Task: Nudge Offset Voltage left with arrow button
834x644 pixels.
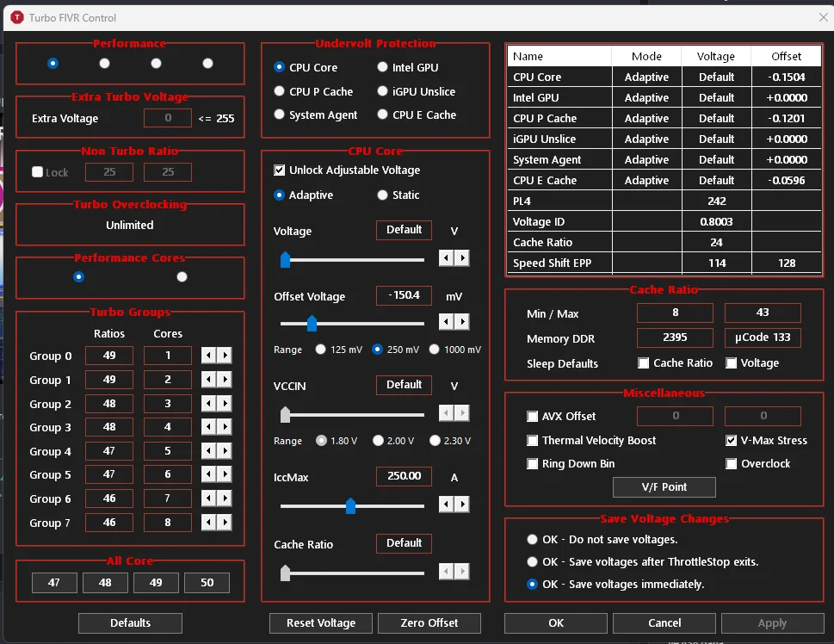Action: click(446, 321)
